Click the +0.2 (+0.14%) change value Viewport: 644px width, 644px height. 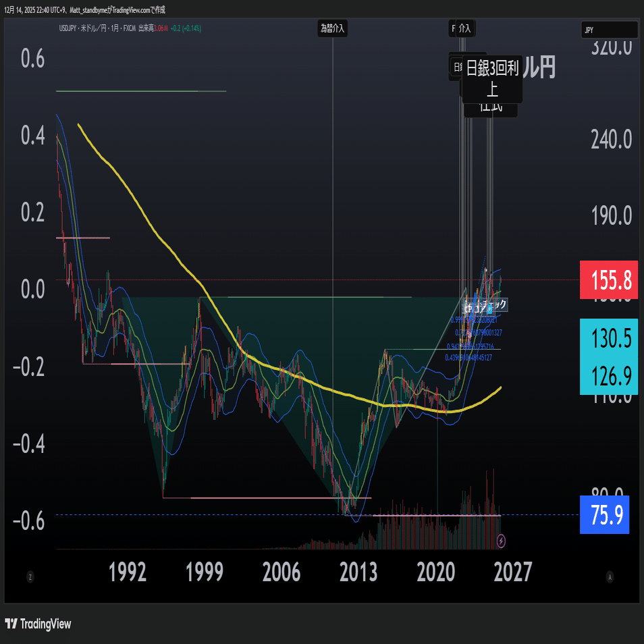(186, 28)
